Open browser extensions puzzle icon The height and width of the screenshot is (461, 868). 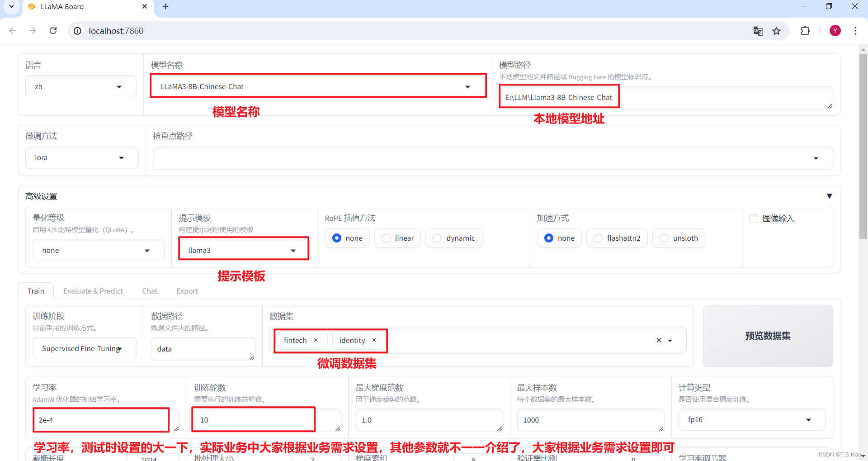[x=805, y=31]
